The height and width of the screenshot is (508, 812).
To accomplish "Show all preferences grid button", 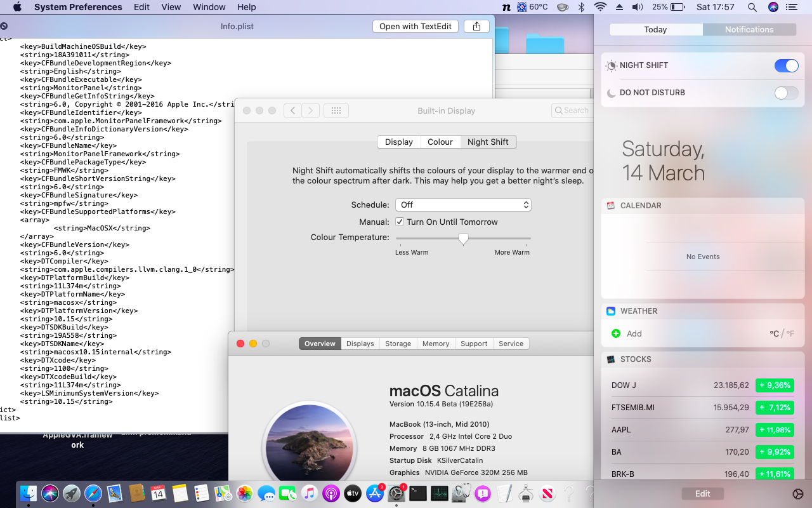I will (336, 110).
